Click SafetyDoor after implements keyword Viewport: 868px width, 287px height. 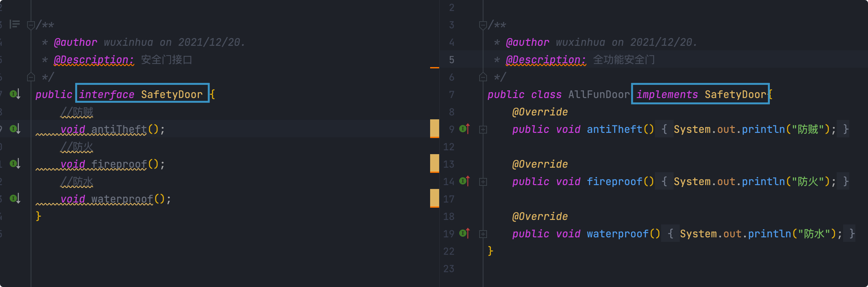pyautogui.click(x=735, y=94)
